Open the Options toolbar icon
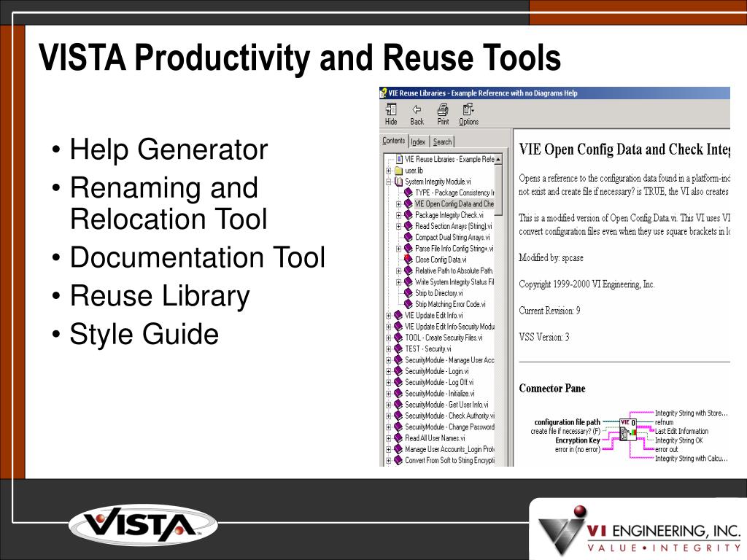 [469, 114]
